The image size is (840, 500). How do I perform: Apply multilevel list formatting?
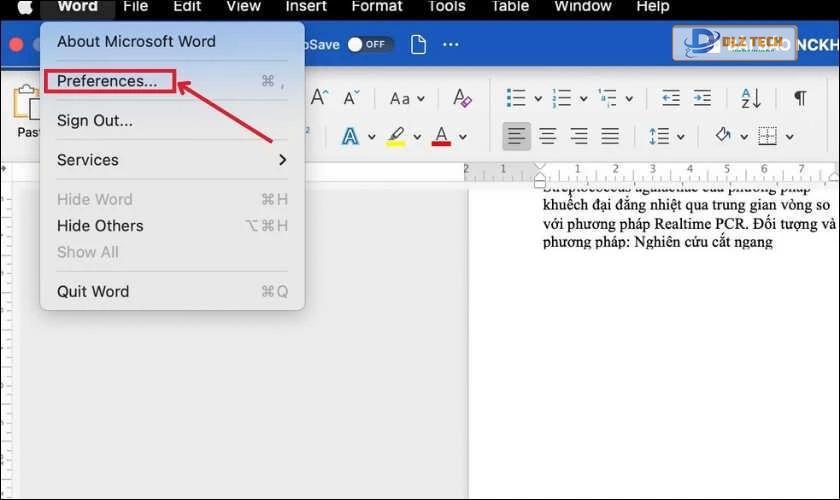tap(608, 98)
